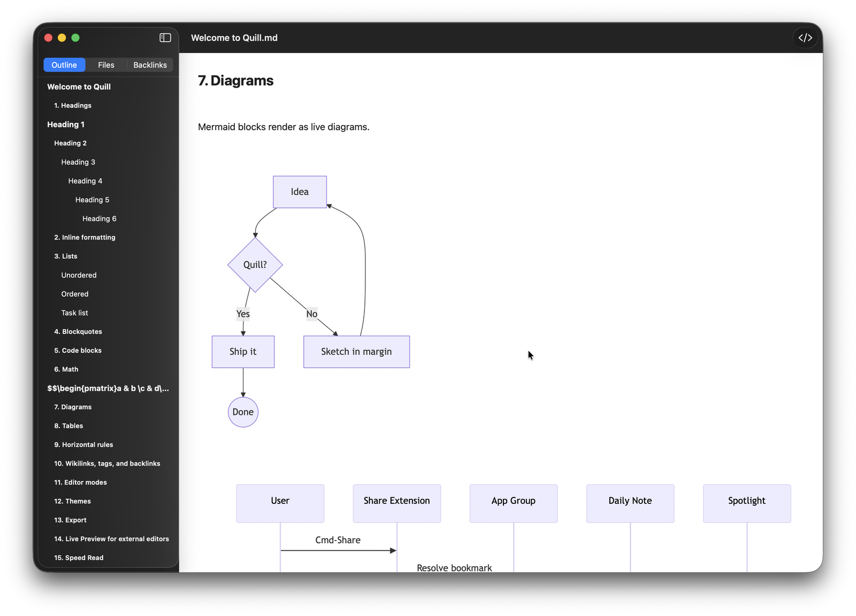856x616 pixels.
Task: Select Heading 4 outline entry
Action: click(x=85, y=181)
